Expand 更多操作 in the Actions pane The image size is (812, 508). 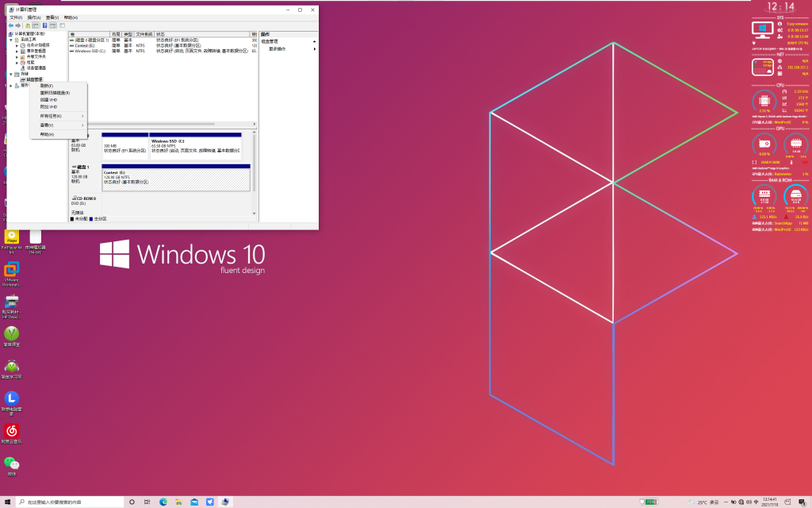[x=314, y=48]
